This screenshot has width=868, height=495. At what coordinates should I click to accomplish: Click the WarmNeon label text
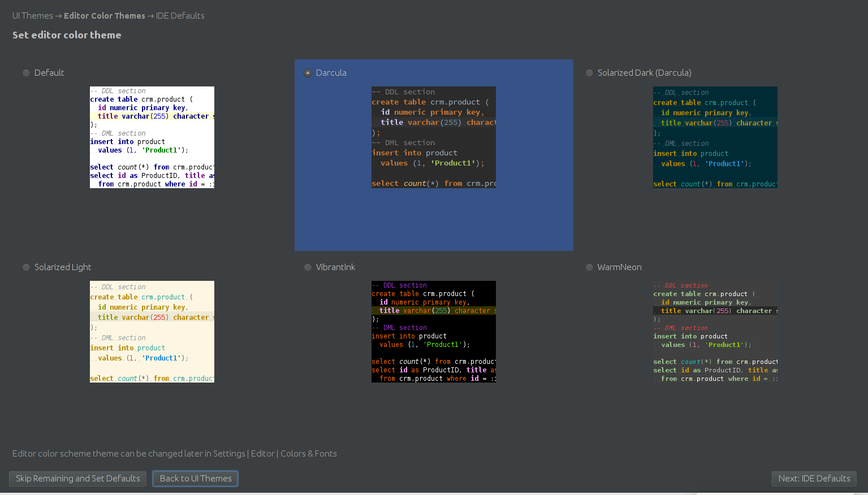point(619,267)
